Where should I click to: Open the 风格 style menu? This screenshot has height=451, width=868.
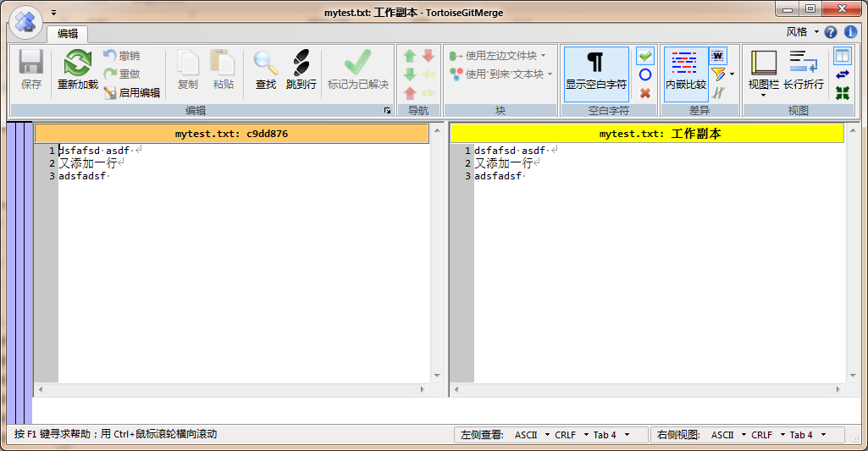[x=802, y=32]
